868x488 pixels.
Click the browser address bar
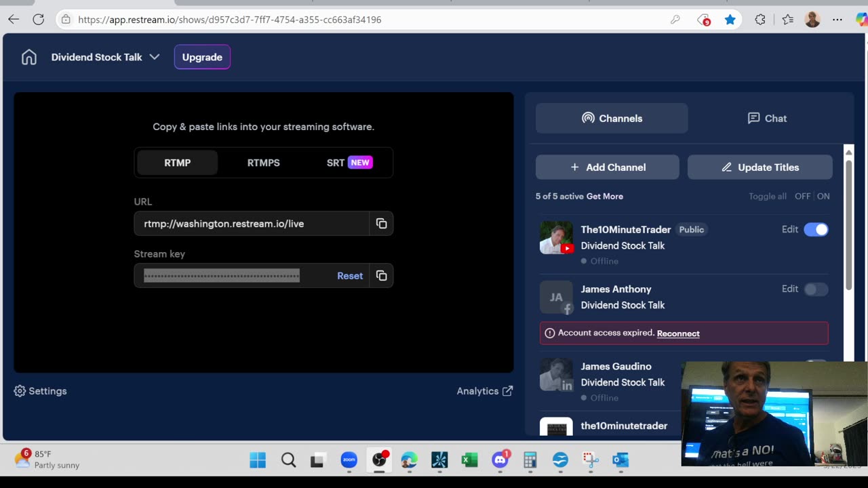click(x=366, y=20)
